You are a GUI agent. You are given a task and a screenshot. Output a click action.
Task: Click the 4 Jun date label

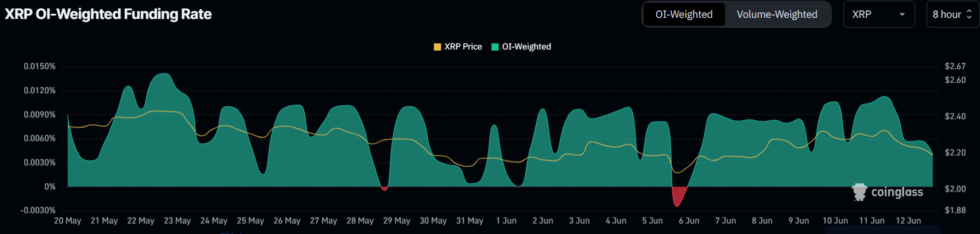(x=616, y=221)
